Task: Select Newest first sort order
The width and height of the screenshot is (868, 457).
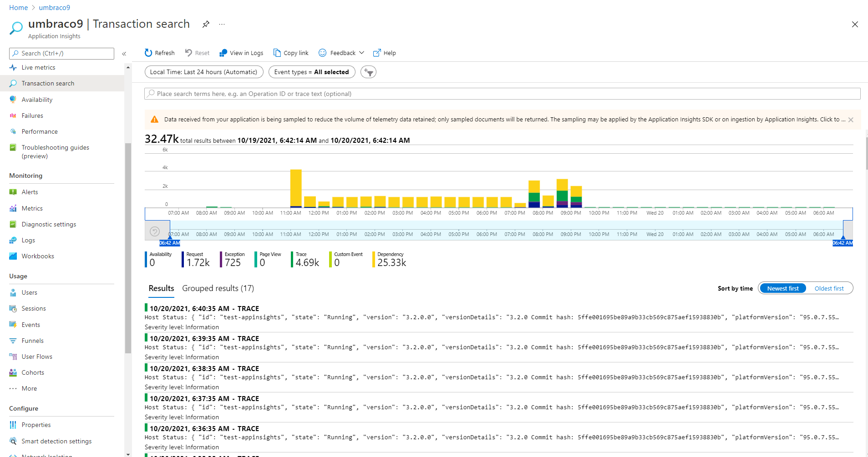Action: [782, 288]
